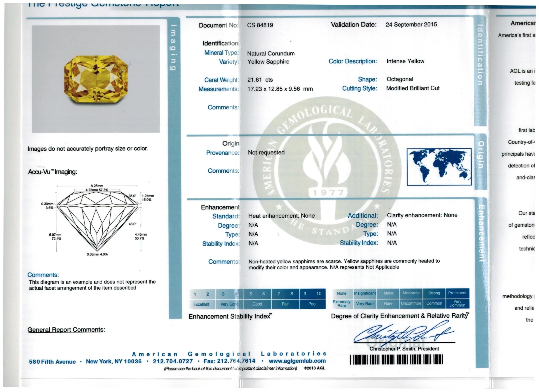Click Degree of Clarity Enhancement & Relative Rarity caption

coord(400,316)
